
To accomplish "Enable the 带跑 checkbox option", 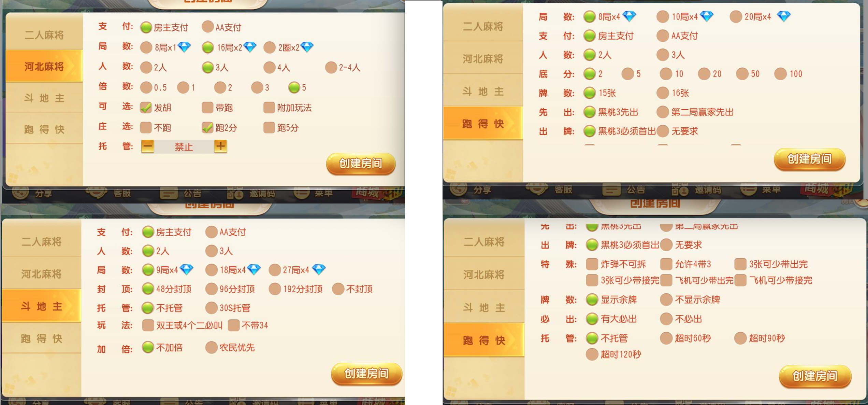I will coord(207,108).
